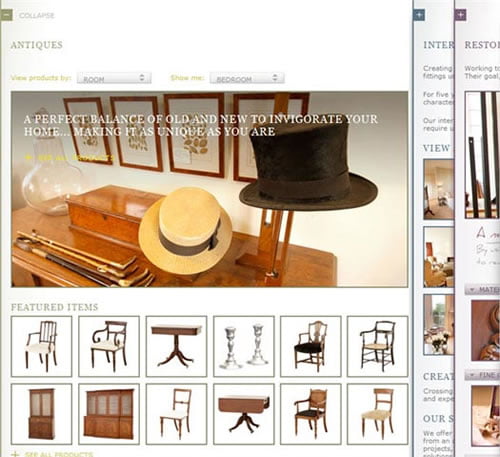Screen dimensions: 500x457
Task: Open the scroll-arm armchair featured item
Action: pos(109,346)
